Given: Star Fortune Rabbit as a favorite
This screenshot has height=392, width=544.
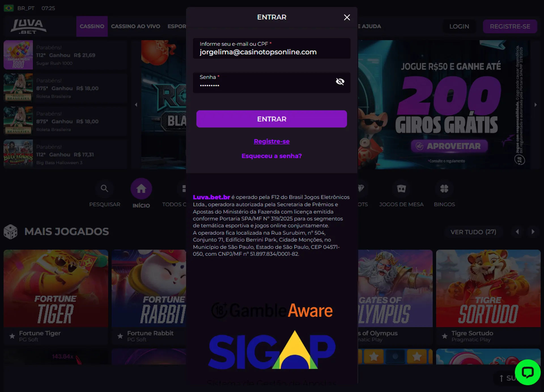Looking at the screenshot, I should pyautogui.click(x=120, y=336).
